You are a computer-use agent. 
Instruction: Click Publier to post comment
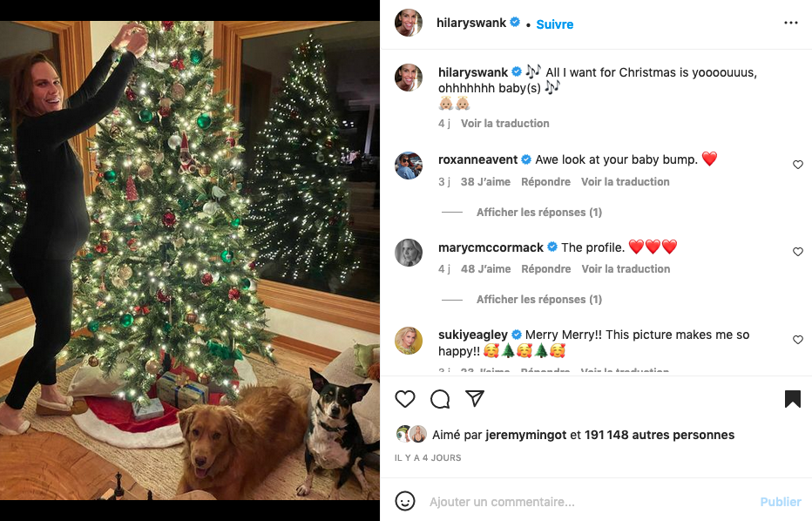(781, 502)
